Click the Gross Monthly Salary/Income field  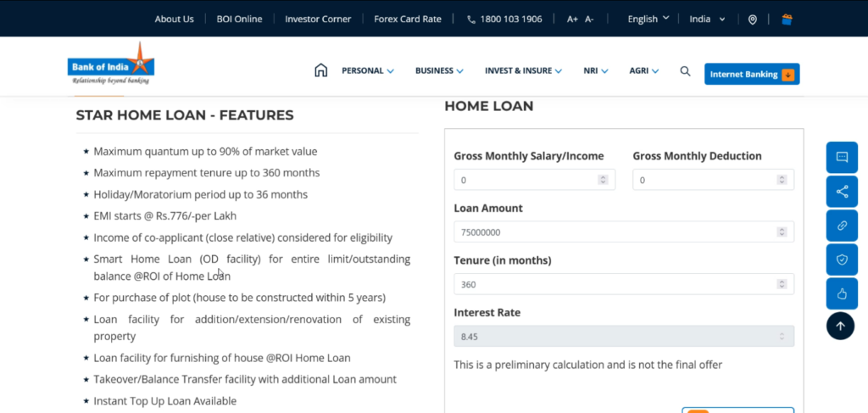click(534, 180)
